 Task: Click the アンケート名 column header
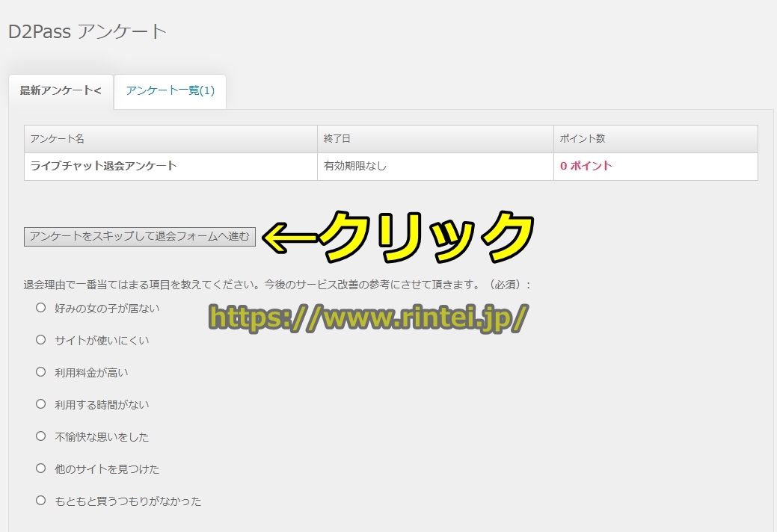(58, 139)
